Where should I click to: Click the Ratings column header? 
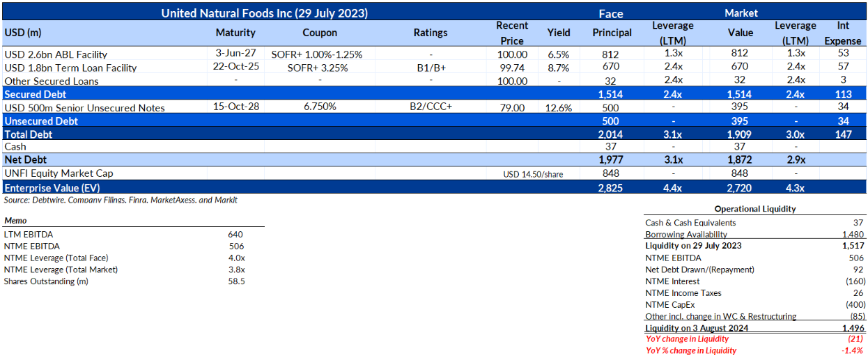click(431, 33)
